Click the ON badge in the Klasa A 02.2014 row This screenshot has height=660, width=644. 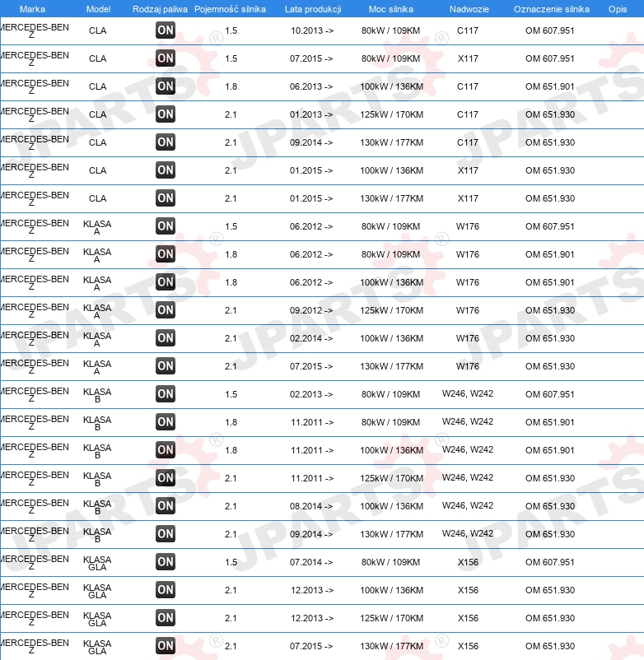[165, 338]
